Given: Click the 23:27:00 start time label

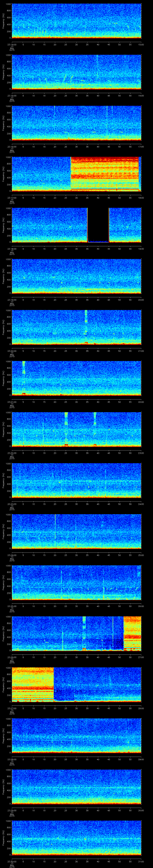Looking at the screenshot, I should (12, 708).
